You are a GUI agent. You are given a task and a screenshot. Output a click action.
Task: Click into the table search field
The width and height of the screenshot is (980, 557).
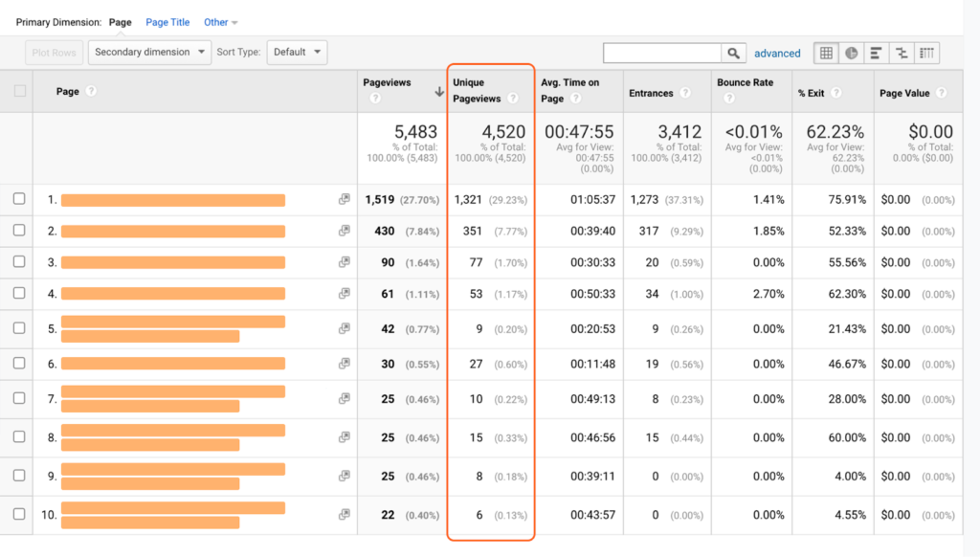(x=662, y=54)
